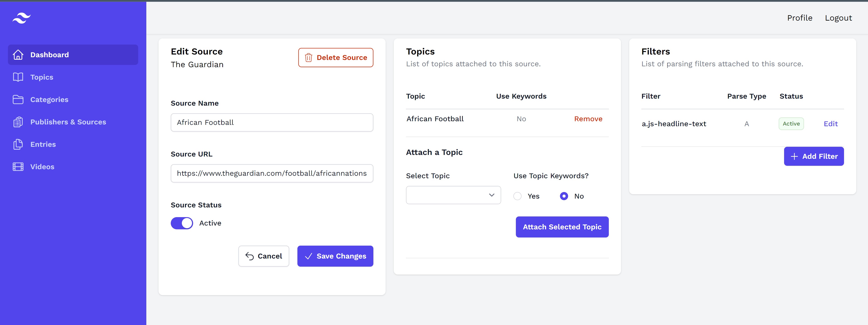This screenshot has width=868, height=325.
Task: Open Categories in the sidebar
Action: [73, 100]
